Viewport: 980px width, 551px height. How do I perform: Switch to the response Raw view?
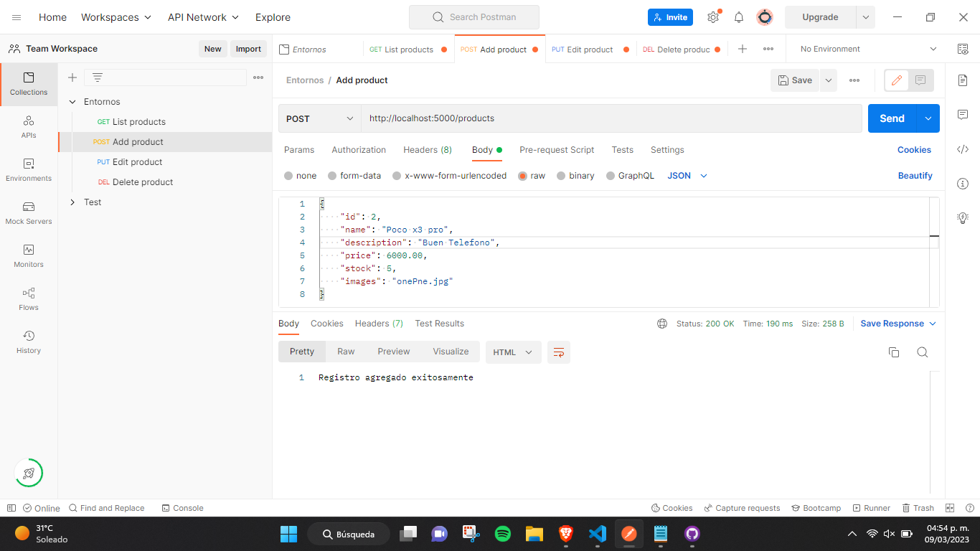(x=346, y=352)
